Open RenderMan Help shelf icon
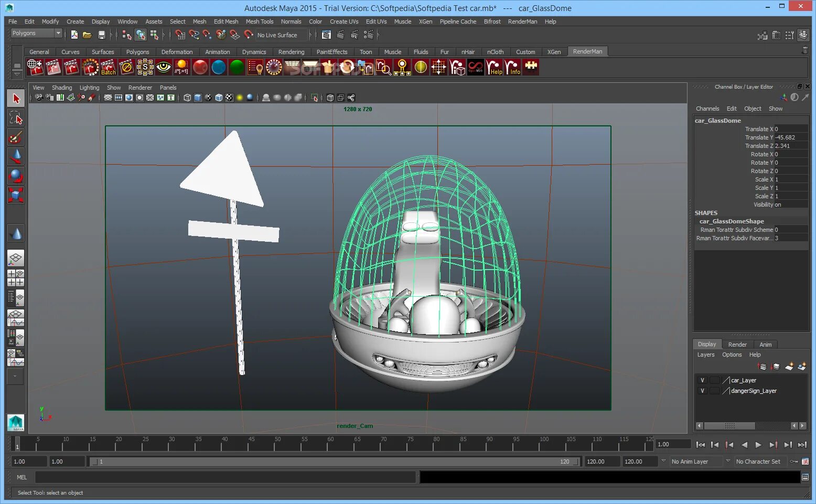 pos(494,67)
